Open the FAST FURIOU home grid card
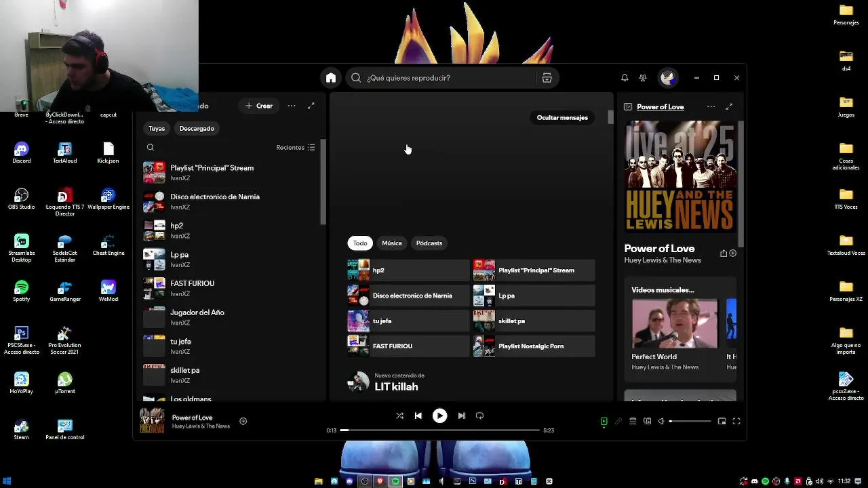The height and width of the screenshot is (488, 868). (408, 346)
